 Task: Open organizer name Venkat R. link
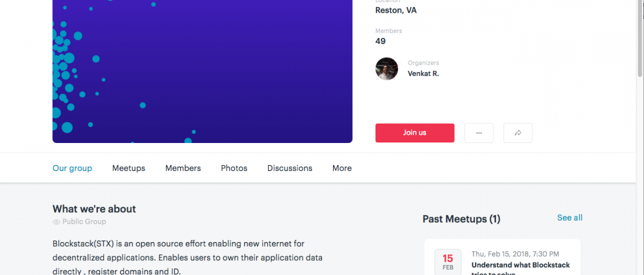pyautogui.click(x=423, y=73)
